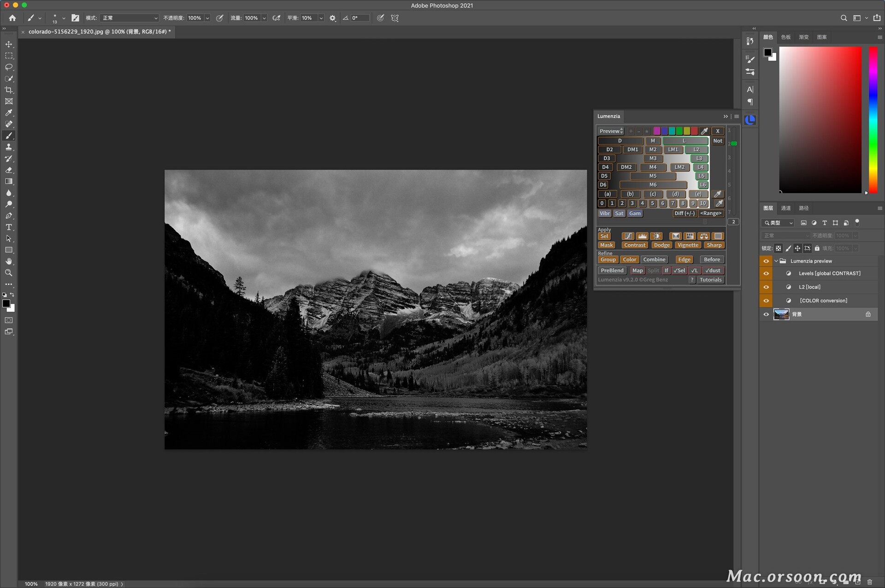The image size is (885, 588).
Task: Open brush smoothing options gear
Action: click(x=332, y=18)
